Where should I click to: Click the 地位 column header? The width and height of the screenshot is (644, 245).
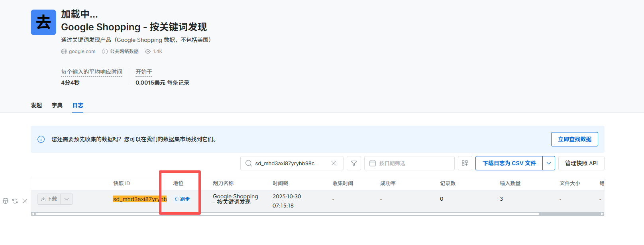(x=178, y=183)
